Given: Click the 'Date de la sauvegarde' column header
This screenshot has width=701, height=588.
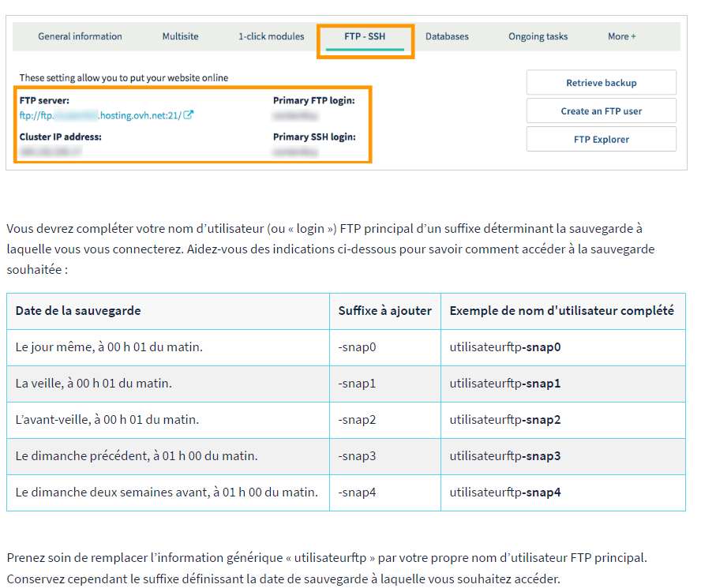Looking at the screenshot, I should coord(78,311).
